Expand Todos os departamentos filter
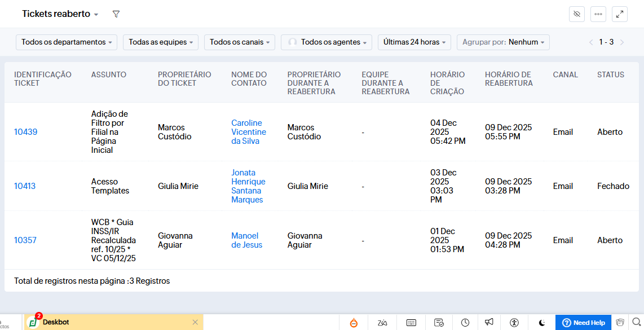644x330 pixels. (66, 42)
